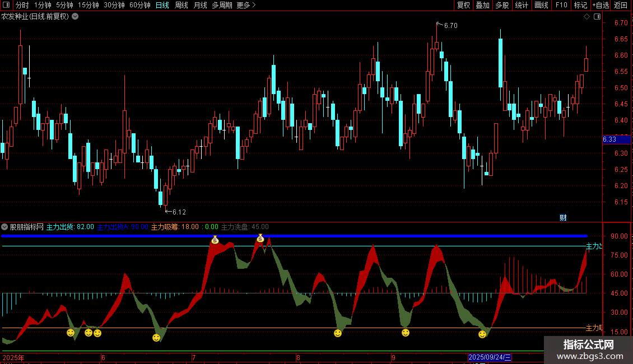Open the 画线 drawing tools
Viewport: 633px width, 364px height.
click(x=541, y=5)
